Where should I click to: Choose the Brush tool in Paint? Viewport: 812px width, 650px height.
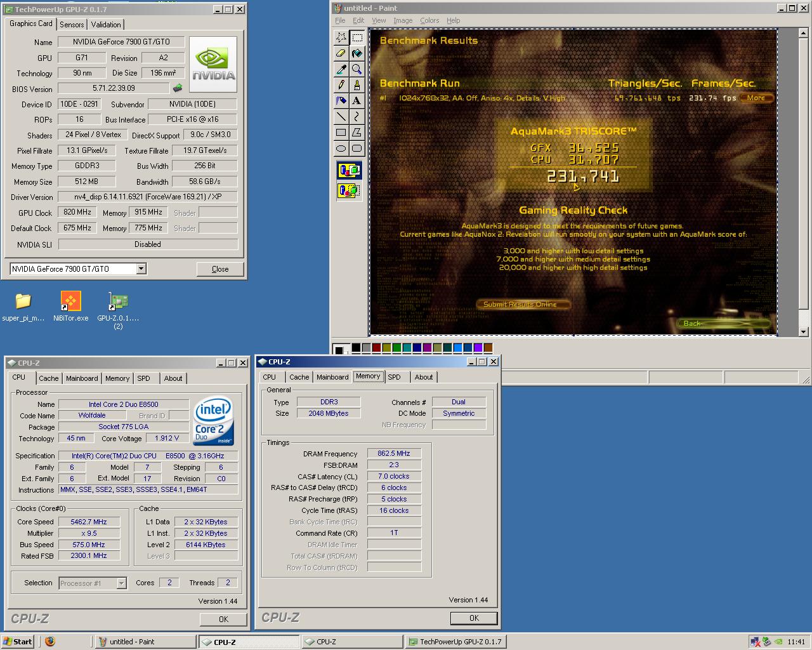click(x=357, y=84)
